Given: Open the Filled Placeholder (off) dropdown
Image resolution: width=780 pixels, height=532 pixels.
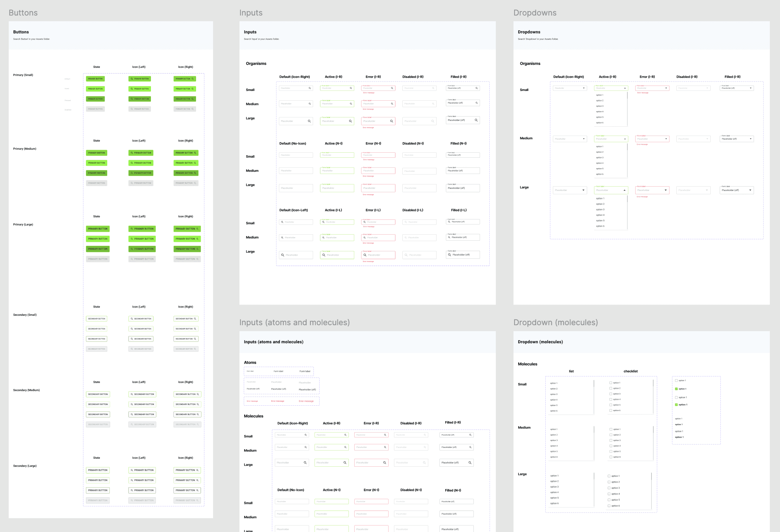Looking at the screenshot, I should (x=750, y=88).
